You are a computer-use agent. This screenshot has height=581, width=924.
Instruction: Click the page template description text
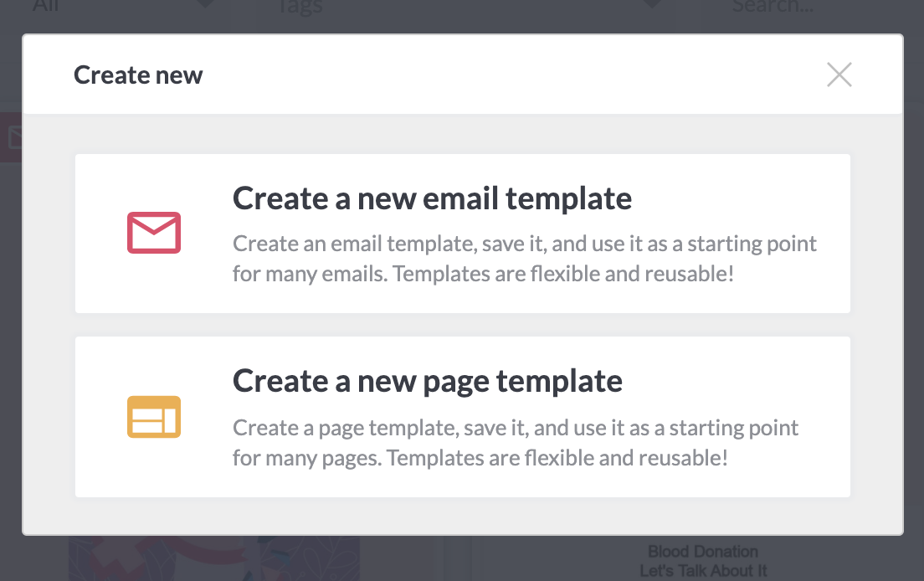click(516, 443)
